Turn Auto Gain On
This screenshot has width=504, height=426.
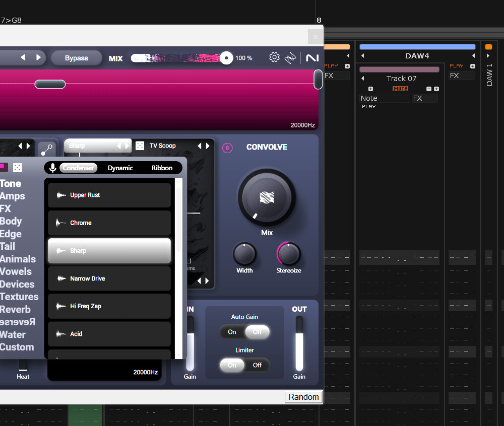click(x=232, y=332)
